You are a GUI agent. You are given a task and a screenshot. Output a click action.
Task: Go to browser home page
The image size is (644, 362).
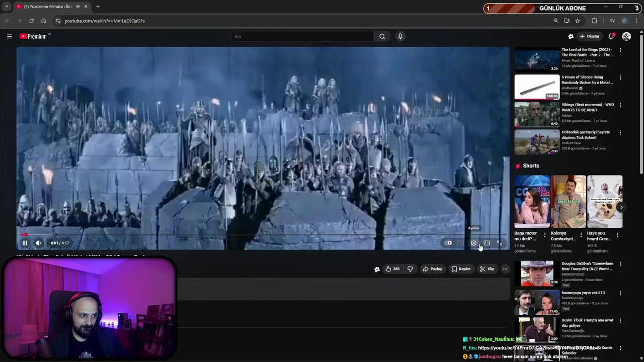coord(43,21)
